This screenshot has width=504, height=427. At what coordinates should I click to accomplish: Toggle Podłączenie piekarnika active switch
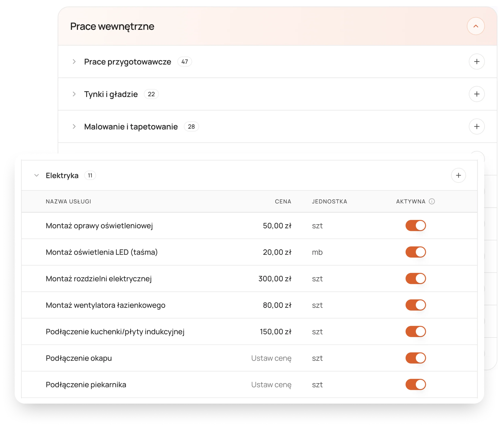[415, 385]
